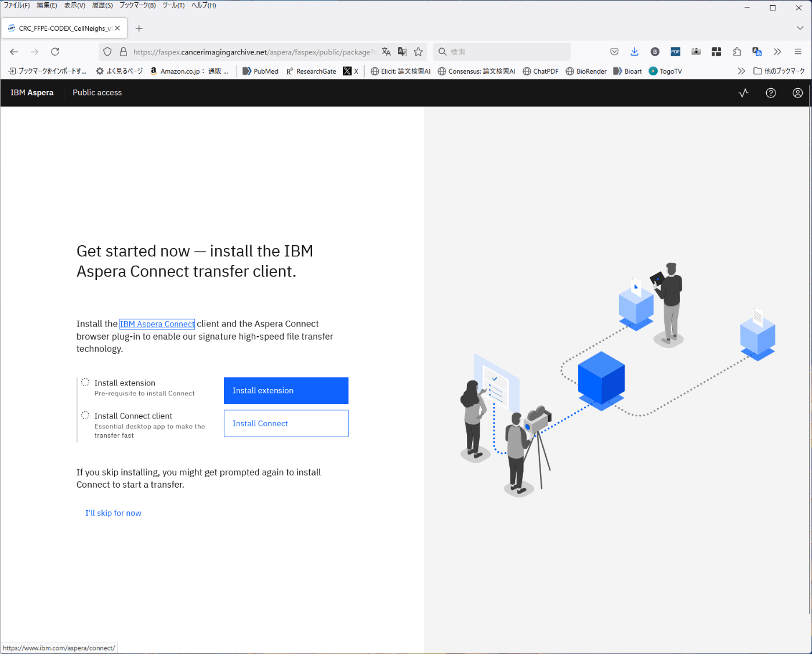Open the Consensus 論文検索AI bookmark
The image size is (812, 654).
(x=476, y=71)
